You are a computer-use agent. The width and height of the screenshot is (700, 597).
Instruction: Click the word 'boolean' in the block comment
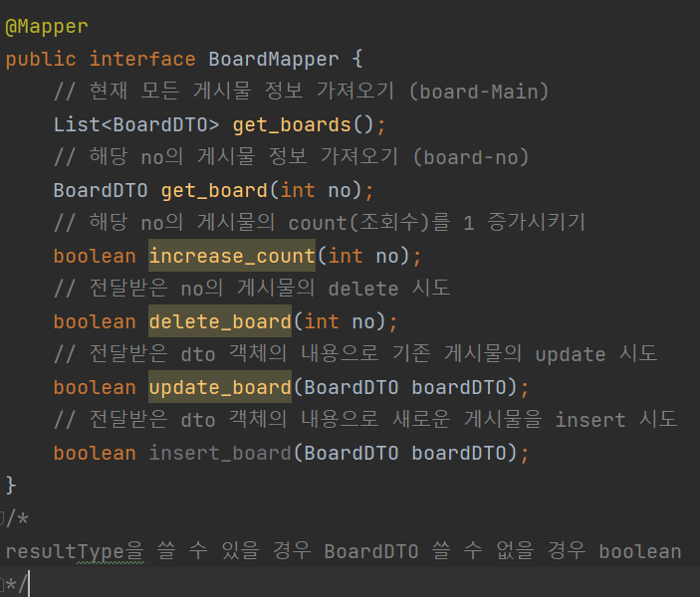(x=639, y=551)
